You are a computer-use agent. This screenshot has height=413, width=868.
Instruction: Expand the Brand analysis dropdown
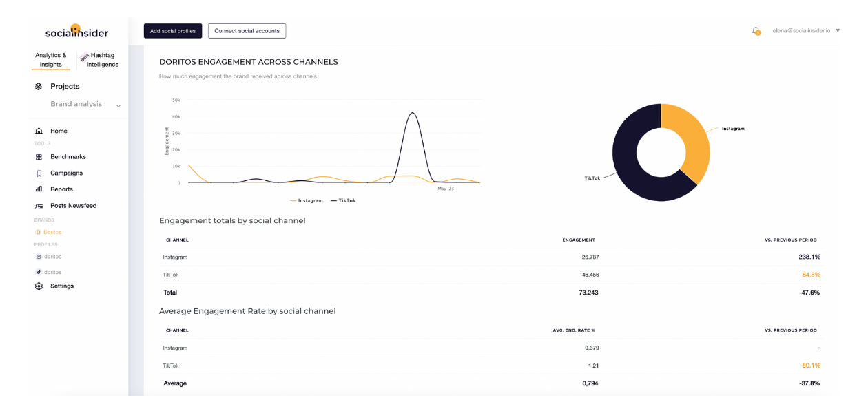click(x=118, y=105)
